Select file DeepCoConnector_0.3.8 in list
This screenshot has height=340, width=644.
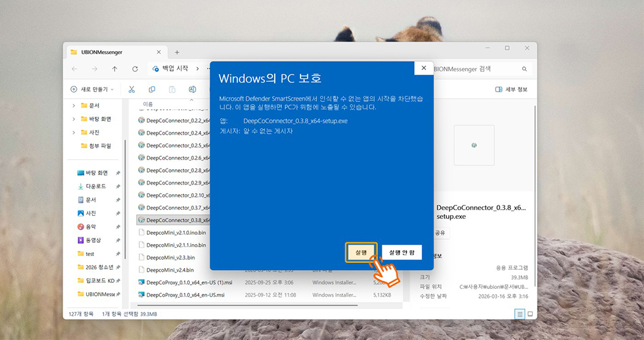tap(174, 220)
